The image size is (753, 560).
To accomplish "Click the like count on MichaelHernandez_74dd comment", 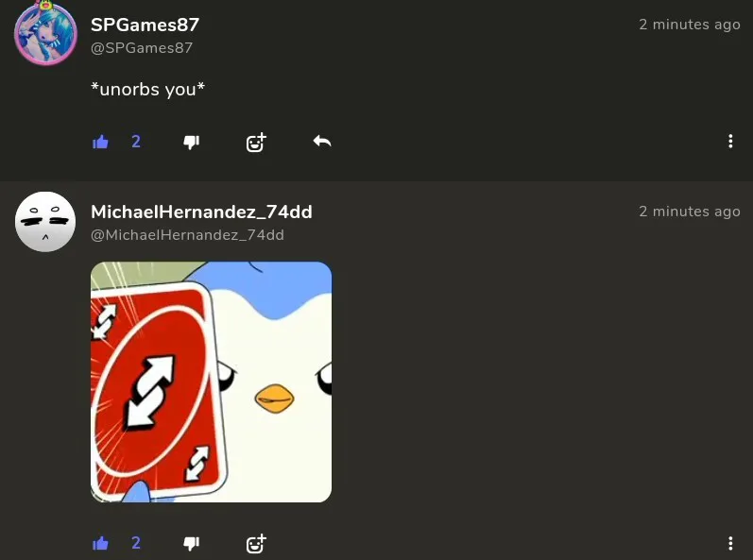I will 136,543.
